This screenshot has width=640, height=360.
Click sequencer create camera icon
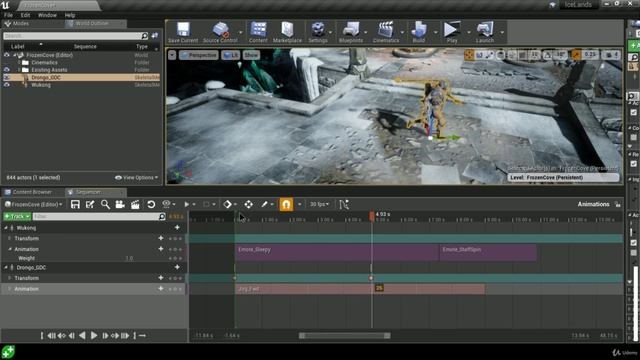[120, 204]
